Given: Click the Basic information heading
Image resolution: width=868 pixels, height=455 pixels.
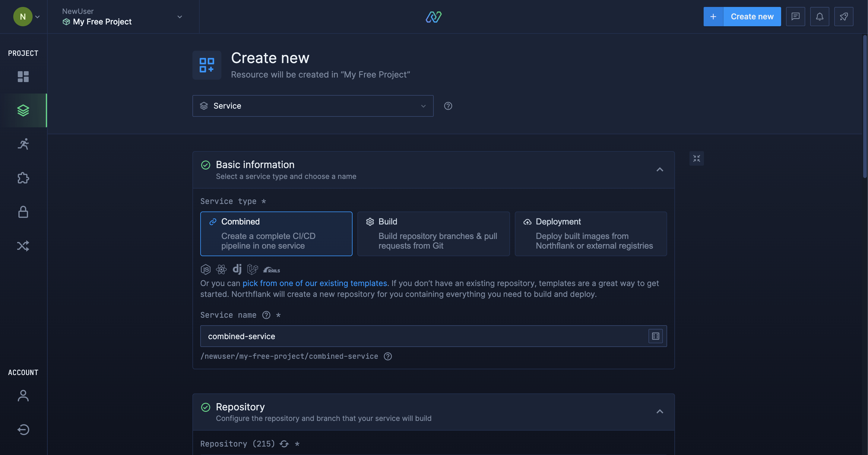Looking at the screenshot, I should tap(255, 164).
